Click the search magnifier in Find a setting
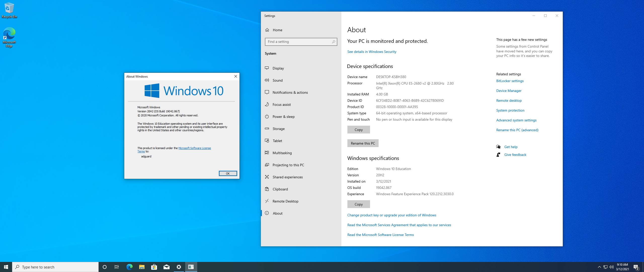The width and height of the screenshot is (644, 272). click(x=334, y=42)
